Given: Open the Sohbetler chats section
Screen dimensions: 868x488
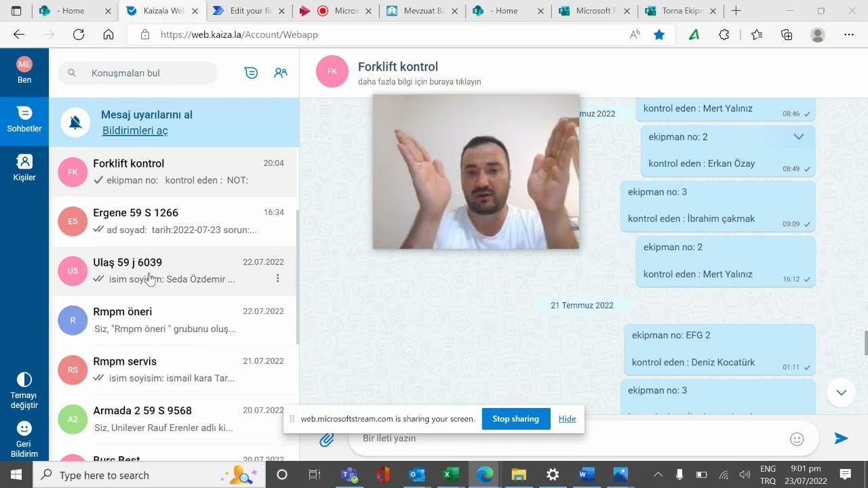Looking at the screenshot, I should [24, 119].
